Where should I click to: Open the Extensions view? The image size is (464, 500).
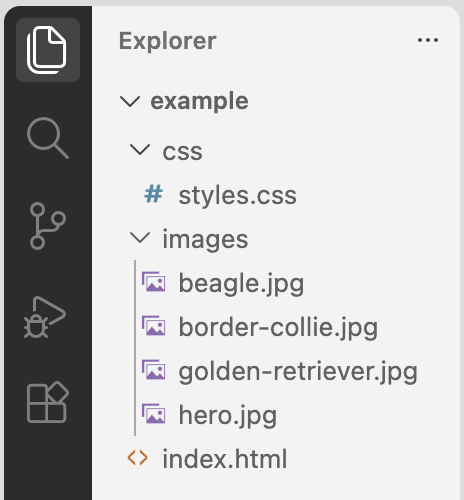pos(48,402)
